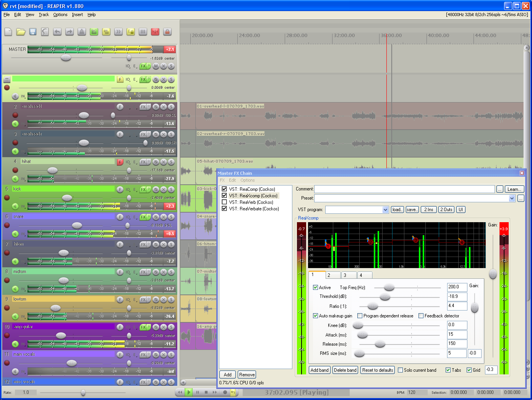Disable VST: ReaComp in FX chain
532x400 pixels.
click(x=224, y=189)
